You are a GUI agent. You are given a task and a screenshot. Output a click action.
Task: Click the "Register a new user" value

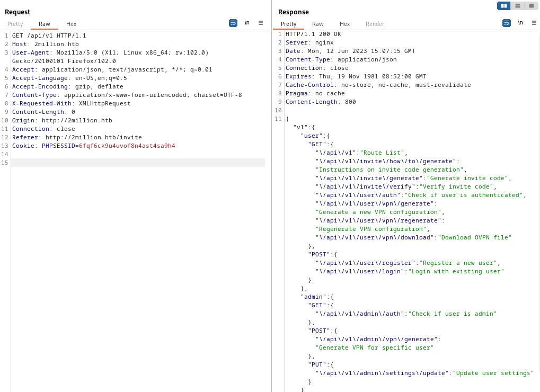tap(458, 263)
